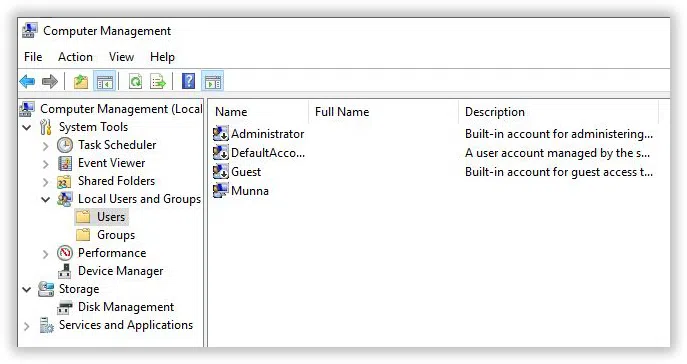Select Task Scheduler in the tree
687x364 pixels.
[117, 145]
